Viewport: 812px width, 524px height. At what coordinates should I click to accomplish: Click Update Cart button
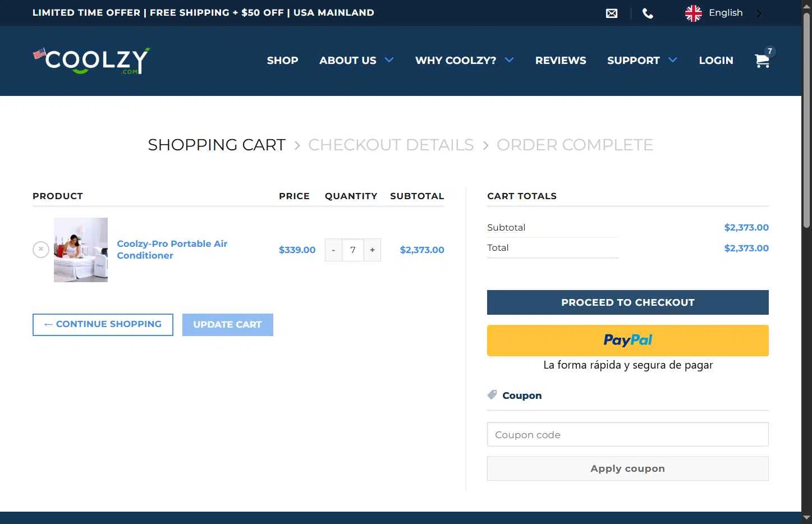tap(228, 325)
